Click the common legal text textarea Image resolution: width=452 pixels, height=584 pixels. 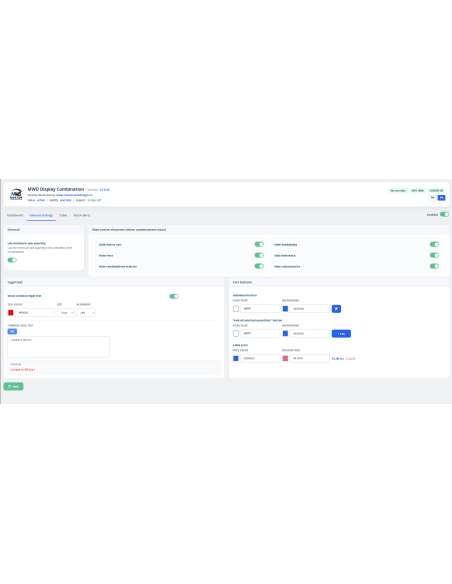coord(58,347)
